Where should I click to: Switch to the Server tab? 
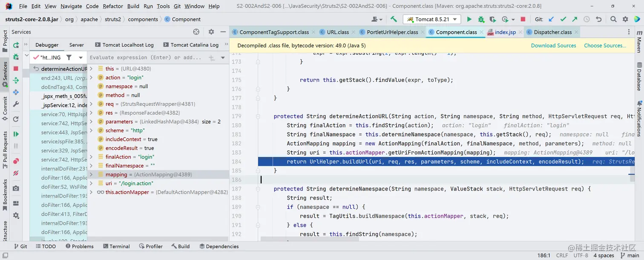tap(77, 45)
